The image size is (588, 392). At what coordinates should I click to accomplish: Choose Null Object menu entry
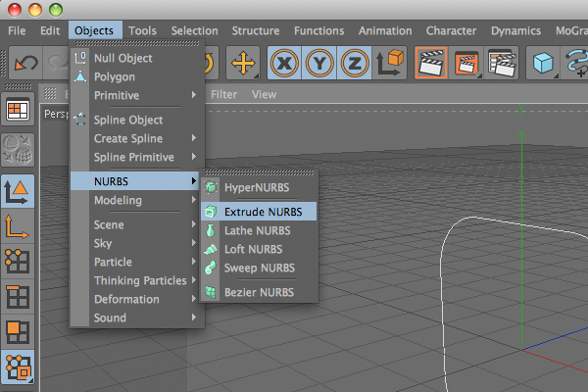137,58
